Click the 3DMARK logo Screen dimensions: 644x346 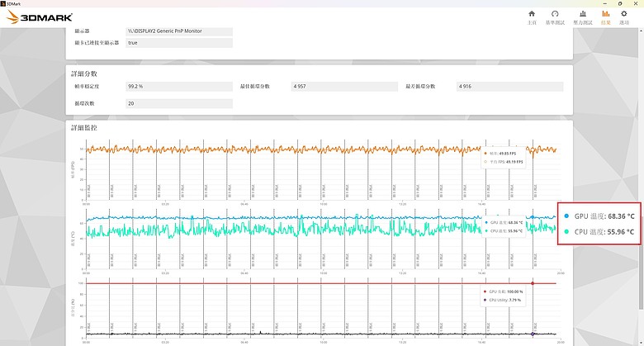click(40, 17)
